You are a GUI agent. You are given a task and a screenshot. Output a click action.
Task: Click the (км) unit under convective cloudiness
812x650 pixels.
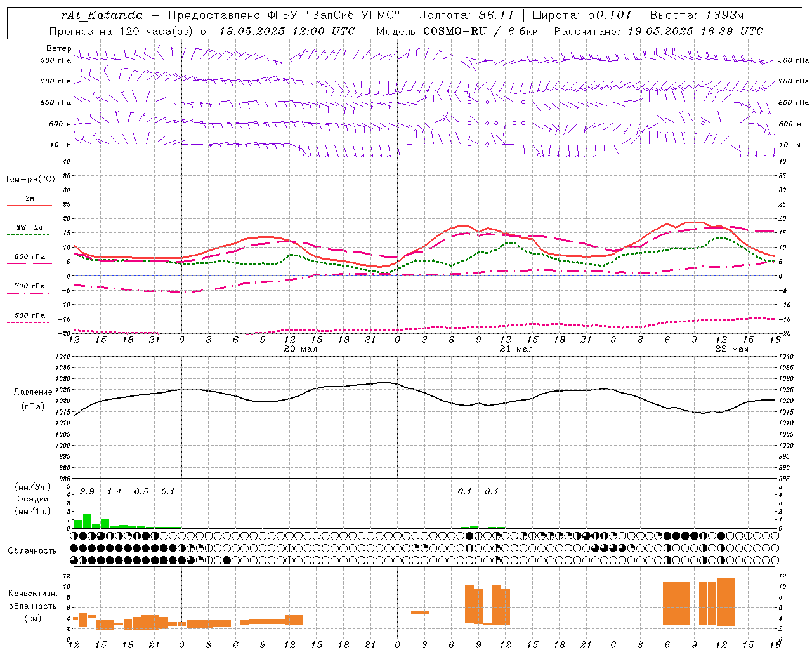click(33, 618)
